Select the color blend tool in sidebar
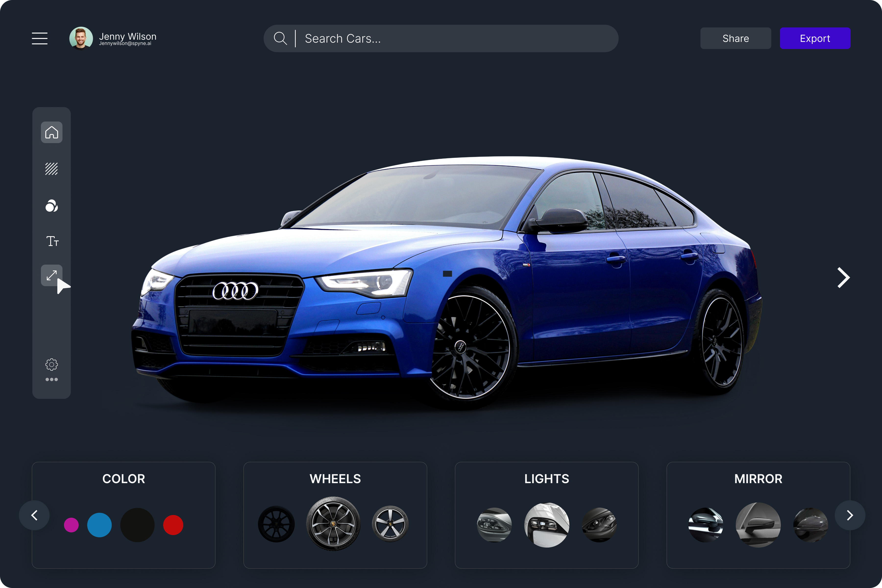This screenshot has height=588, width=882. (51, 206)
